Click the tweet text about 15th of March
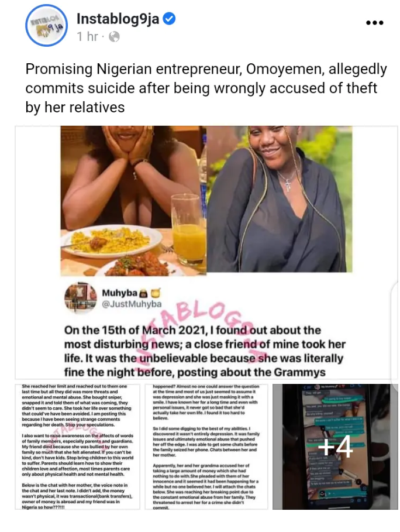This screenshot has height=532, width=400. (205, 351)
